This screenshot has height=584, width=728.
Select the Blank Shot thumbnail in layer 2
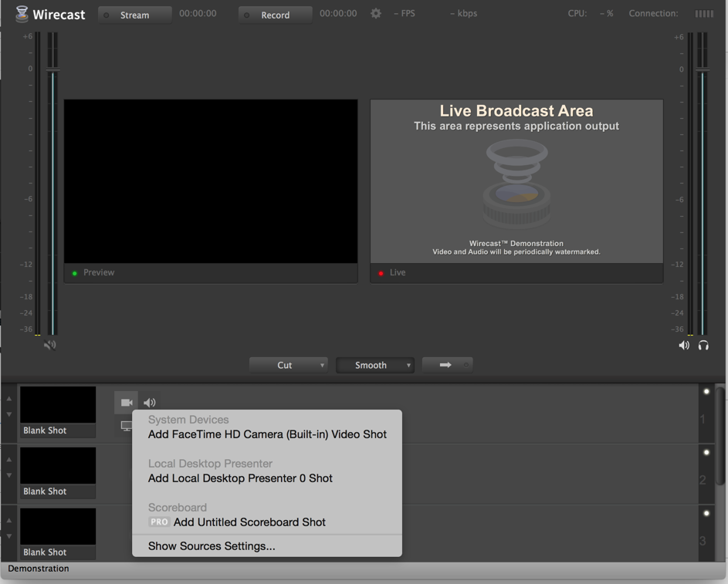pos(58,473)
